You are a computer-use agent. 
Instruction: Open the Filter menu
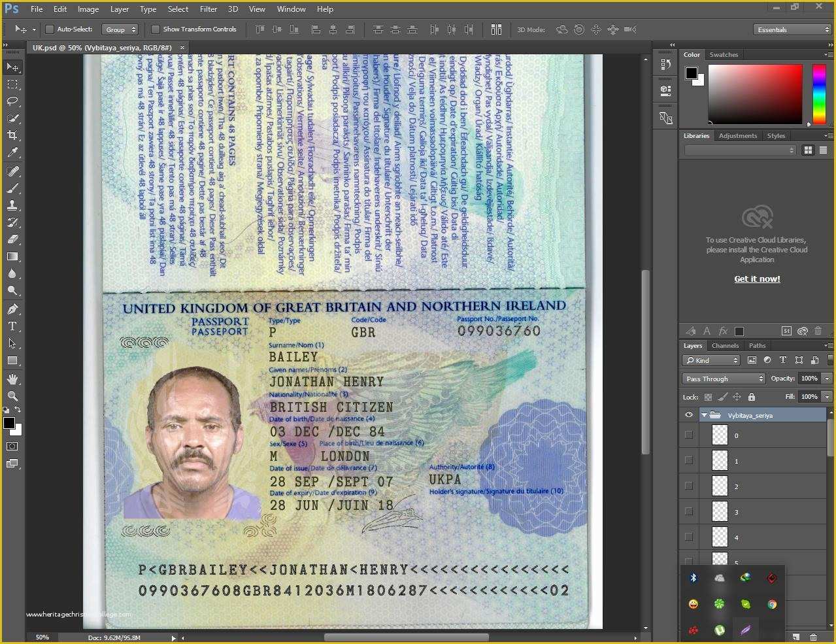209,9
